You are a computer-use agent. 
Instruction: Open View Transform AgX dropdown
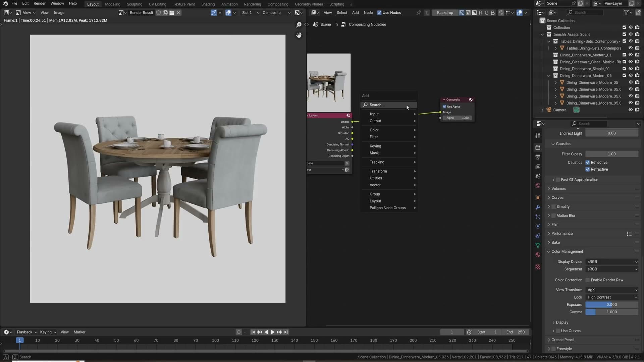click(612, 290)
